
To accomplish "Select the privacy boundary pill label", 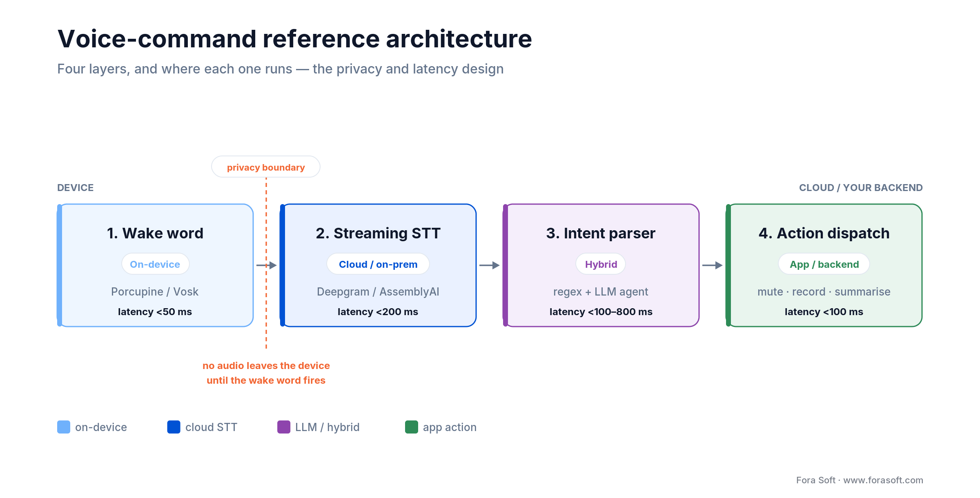I will [x=266, y=167].
